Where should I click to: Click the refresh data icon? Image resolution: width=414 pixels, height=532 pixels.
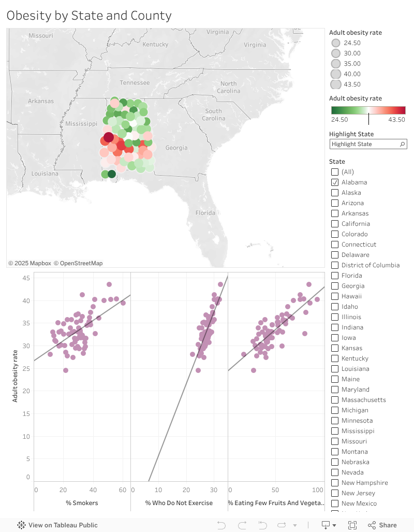tap(282, 525)
